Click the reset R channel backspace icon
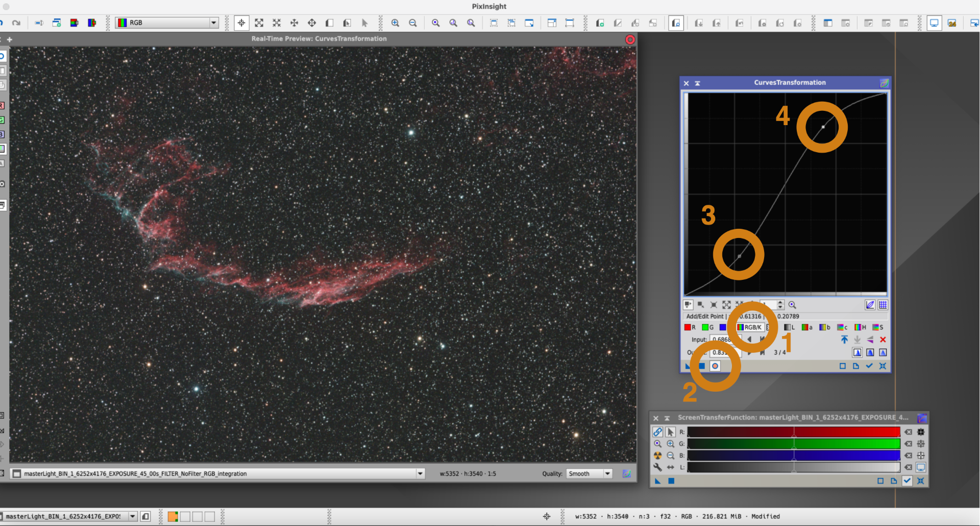Screen dimensions: 980x526 click(908, 432)
